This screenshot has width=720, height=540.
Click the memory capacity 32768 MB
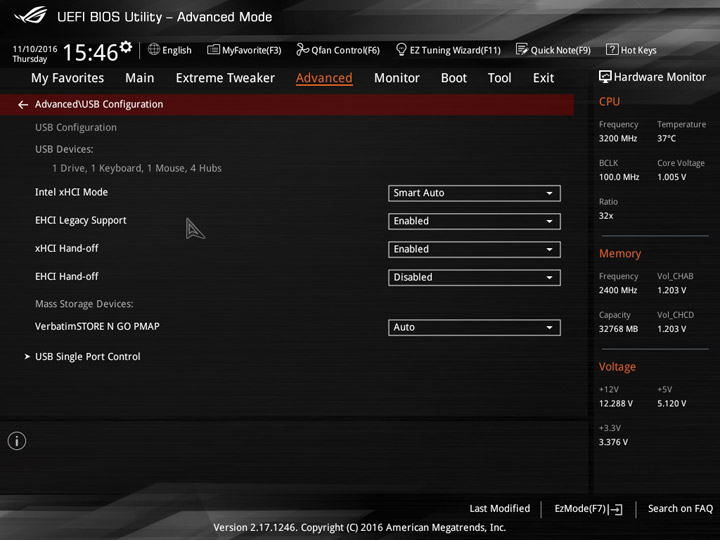coord(618,329)
